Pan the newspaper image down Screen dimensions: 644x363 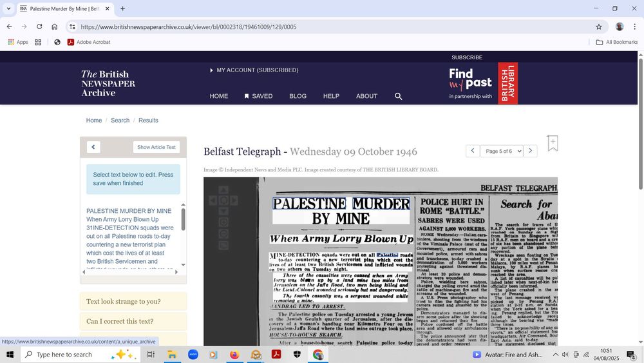click(x=223, y=211)
